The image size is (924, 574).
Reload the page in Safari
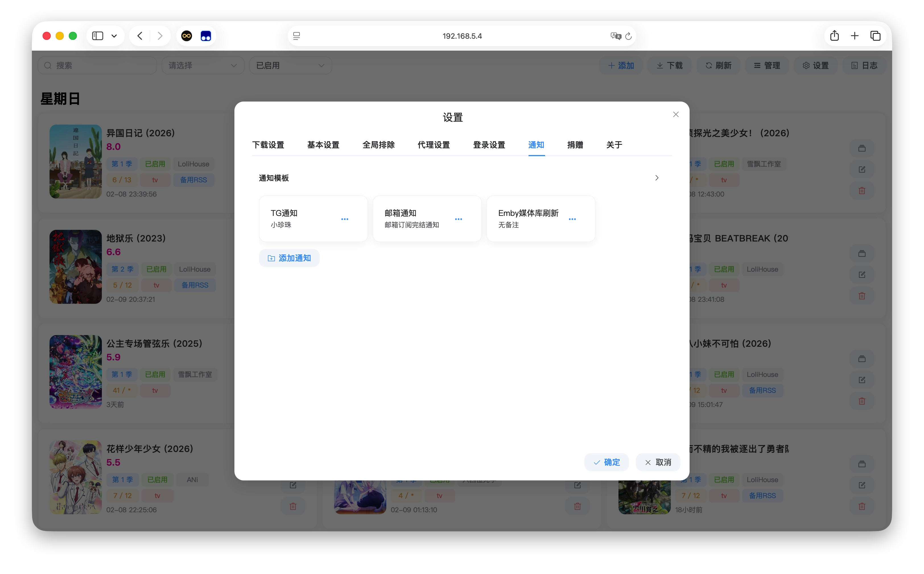(x=629, y=36)
